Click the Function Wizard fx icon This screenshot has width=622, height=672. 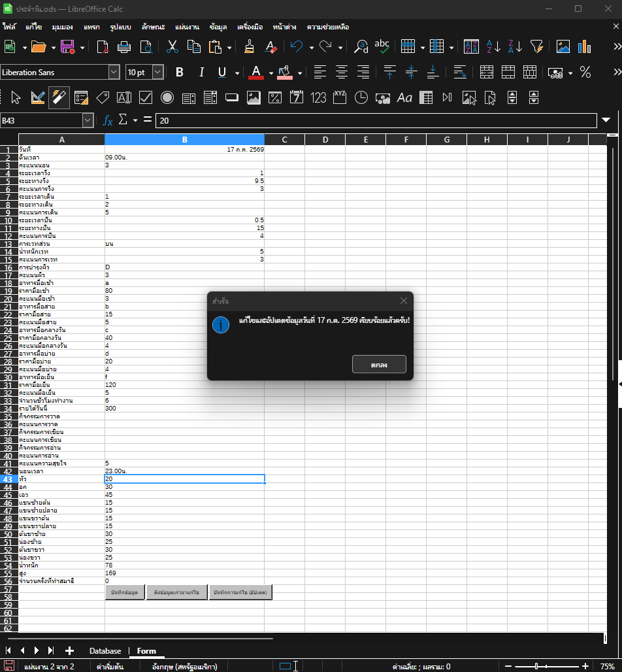[x=108, y=121]
